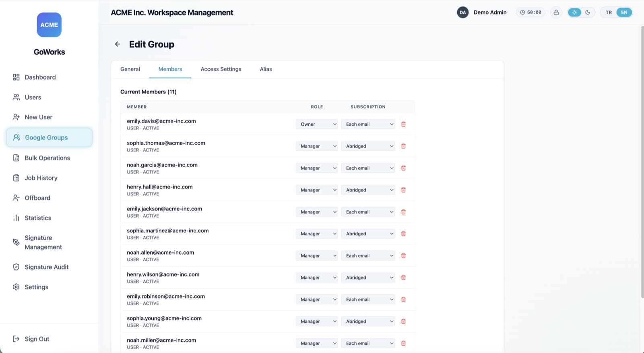This screenshot has height=353, width=644.
Task: Open sophia.young subscription dropdown
Action: (368, 322)
